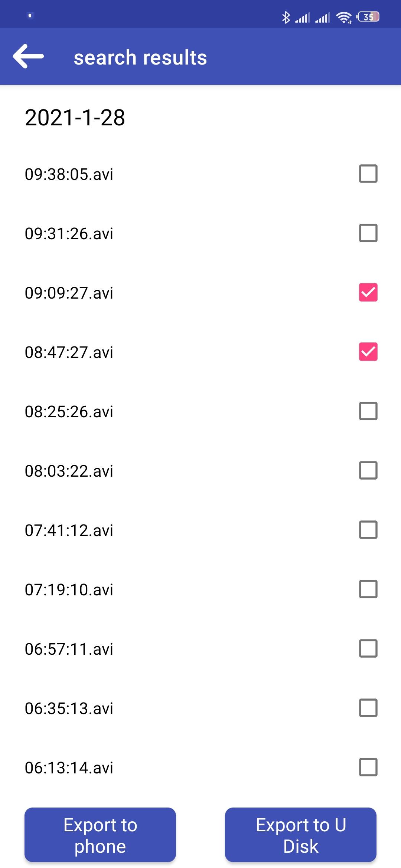Tap the Wi-Fi status icon
This screenshot has height=868, width=401.
(344, 17)
